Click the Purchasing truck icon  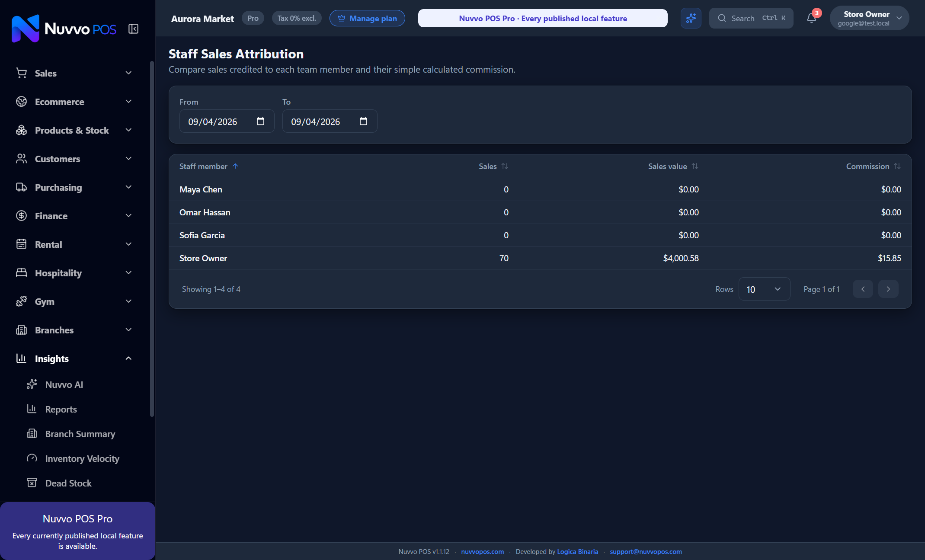point(21,187)
